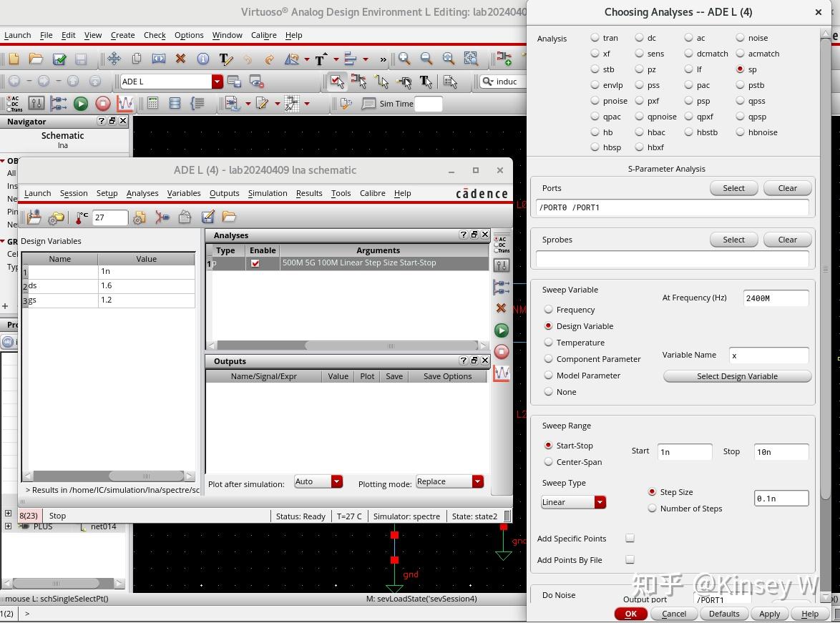This screenshot has width=840, height=623.
Task: Click Zoom In magnifier in schematic toolbar
Action: tap(404, 59)
